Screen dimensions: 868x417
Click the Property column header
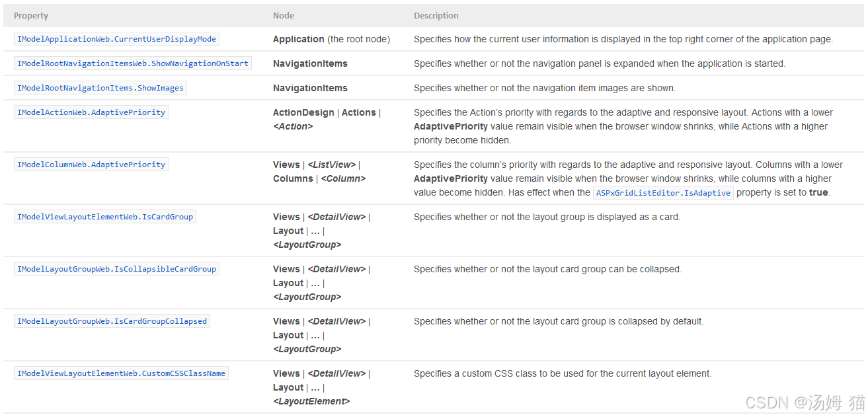pyautogui.click(x=31, y=15)
